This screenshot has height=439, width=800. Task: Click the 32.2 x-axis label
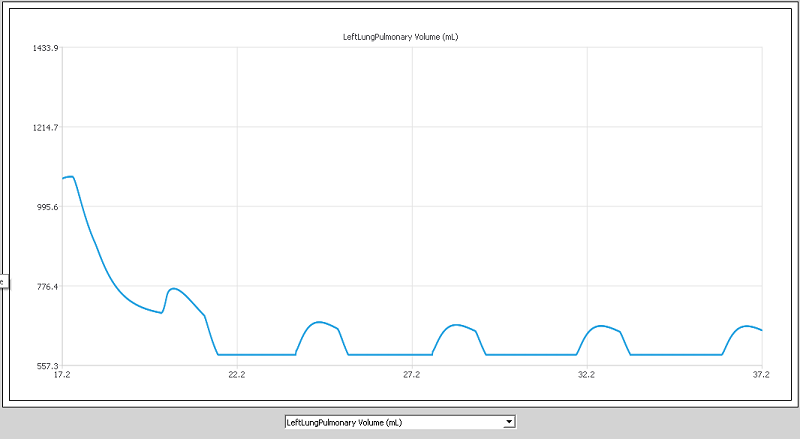pyautogui.click(x=587, y=375)
